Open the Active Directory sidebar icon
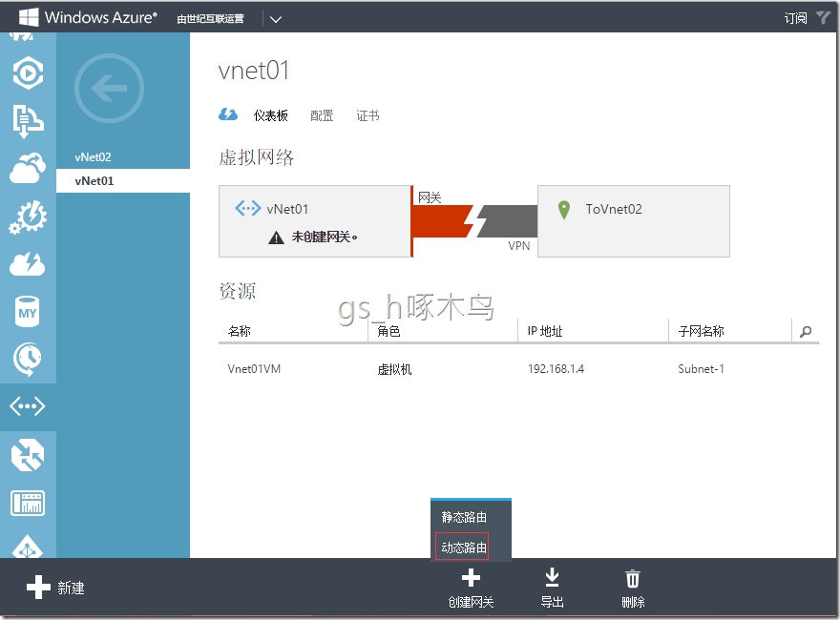 28,548
